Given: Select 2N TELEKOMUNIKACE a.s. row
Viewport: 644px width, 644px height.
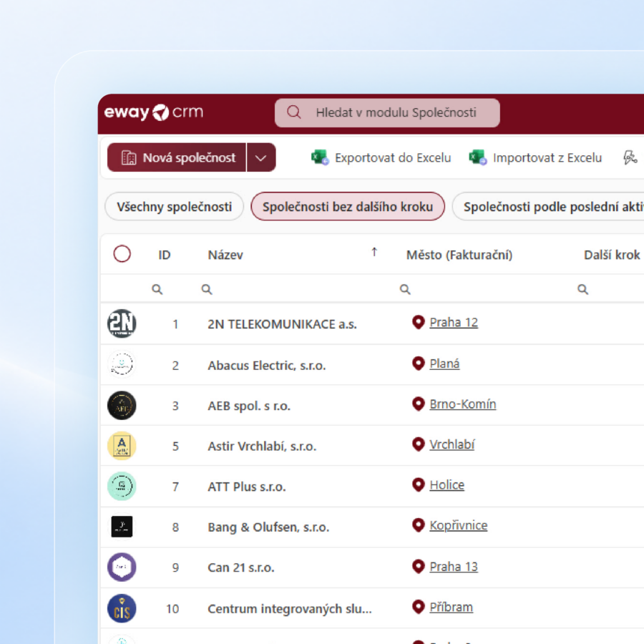Looking at the screenshot, I should [x=372, y=323].
